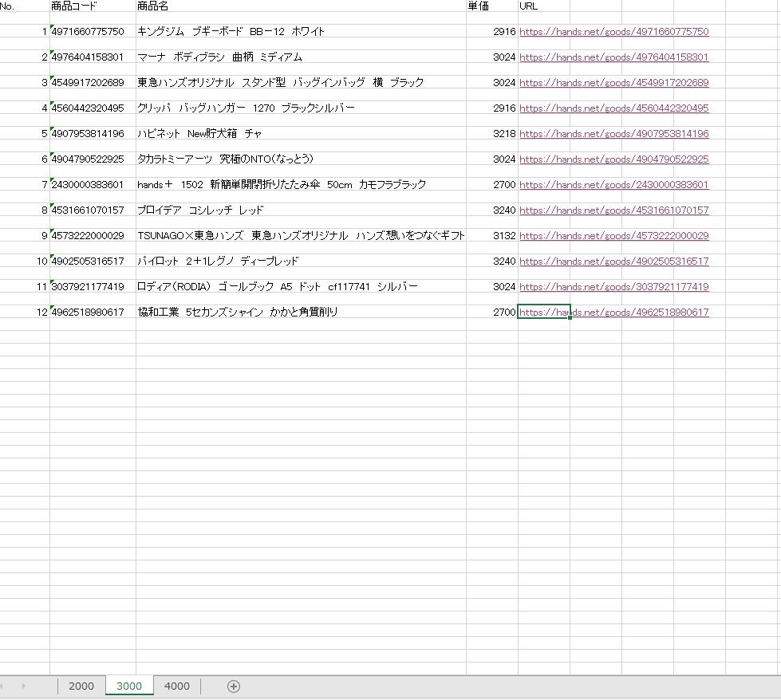Add a new sheet with plus icon

tap(234, 686)
